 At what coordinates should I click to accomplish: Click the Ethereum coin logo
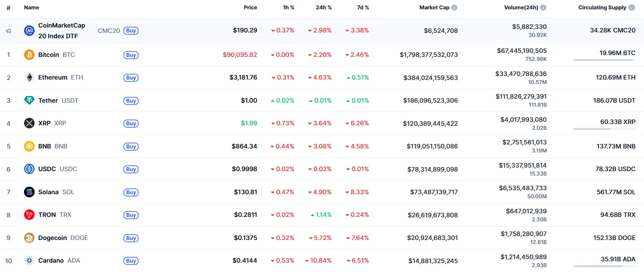coord(29,77)
